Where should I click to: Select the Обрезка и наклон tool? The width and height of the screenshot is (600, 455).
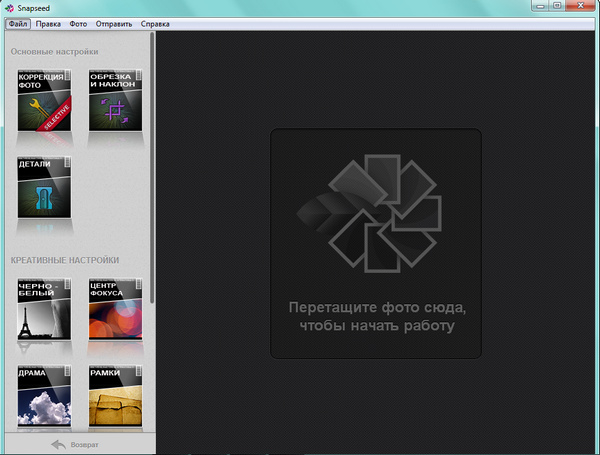115,101
